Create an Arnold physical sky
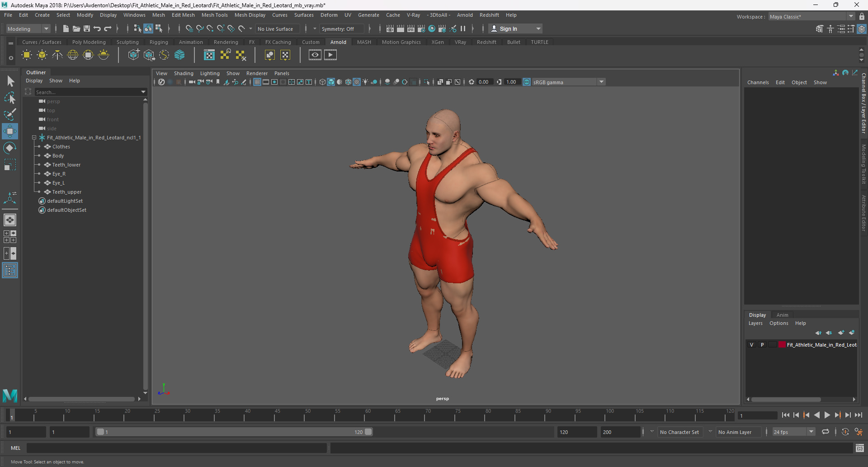This screenshot has width=868, height=467. 104,55
